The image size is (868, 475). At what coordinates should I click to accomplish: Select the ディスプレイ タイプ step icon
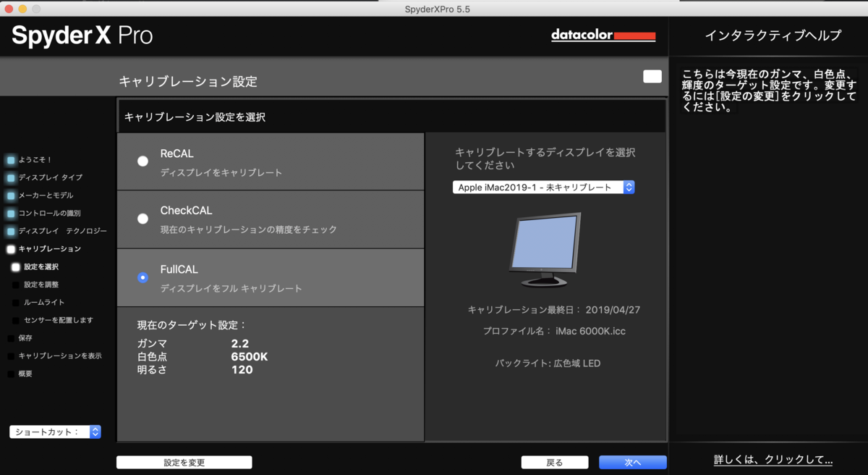click(x=10, y=177)
